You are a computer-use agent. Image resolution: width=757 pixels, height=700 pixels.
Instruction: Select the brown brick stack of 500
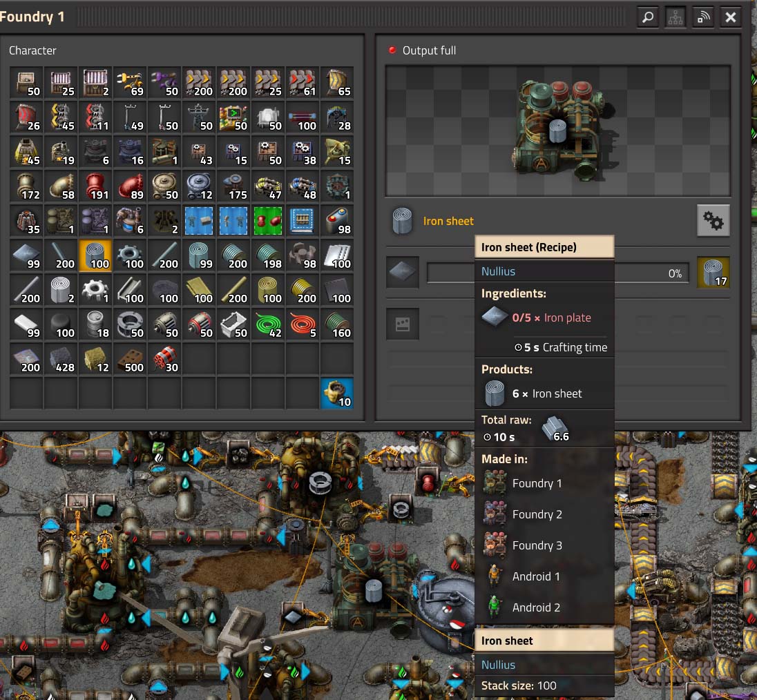pos(130,360)
